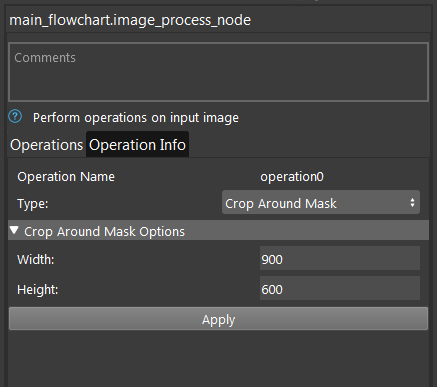Click the Width input field
437x387 pixels.
pos(340,259)
